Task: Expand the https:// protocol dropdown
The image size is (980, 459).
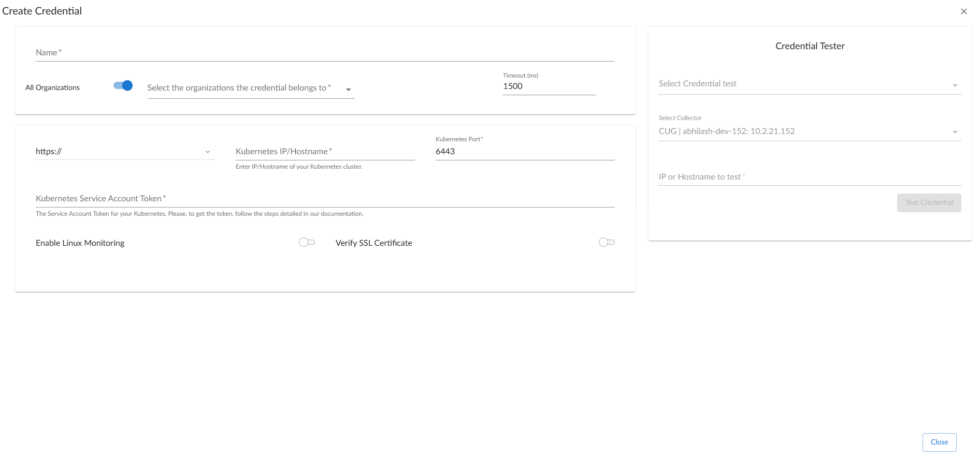Action: pos(124,152)
